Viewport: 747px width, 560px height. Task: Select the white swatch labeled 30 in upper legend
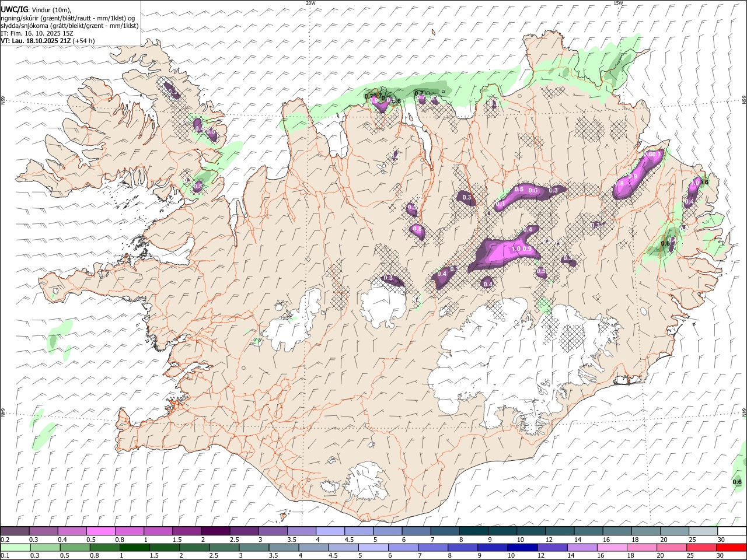pos(731,531)
